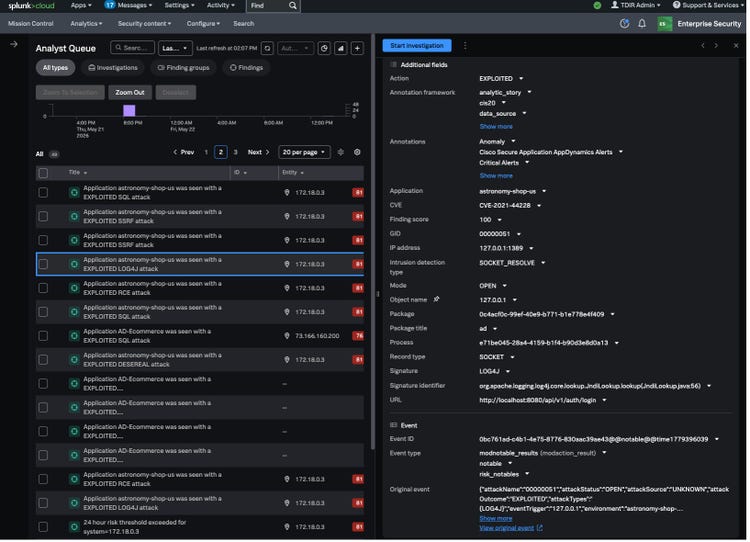
Task: Click status icon of EXPLOITED DESEREAL row
Action: coord(75,360)
